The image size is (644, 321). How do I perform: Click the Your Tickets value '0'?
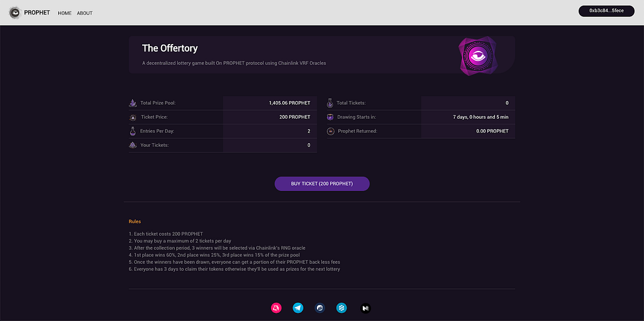[309, 145]
